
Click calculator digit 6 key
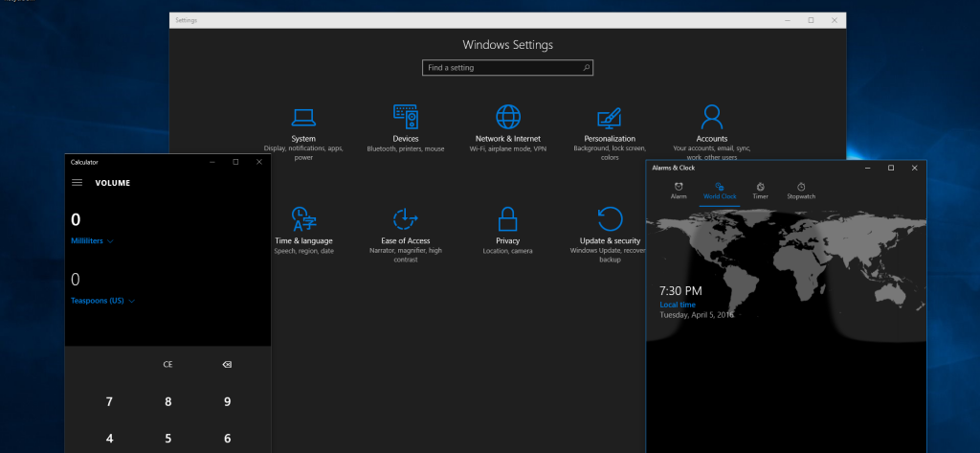(x=227, y=438)
